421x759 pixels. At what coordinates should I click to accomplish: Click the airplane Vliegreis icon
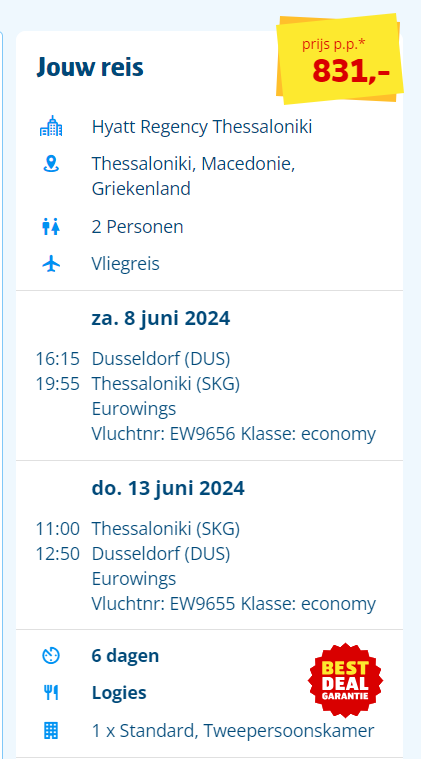tap(51, 264)
